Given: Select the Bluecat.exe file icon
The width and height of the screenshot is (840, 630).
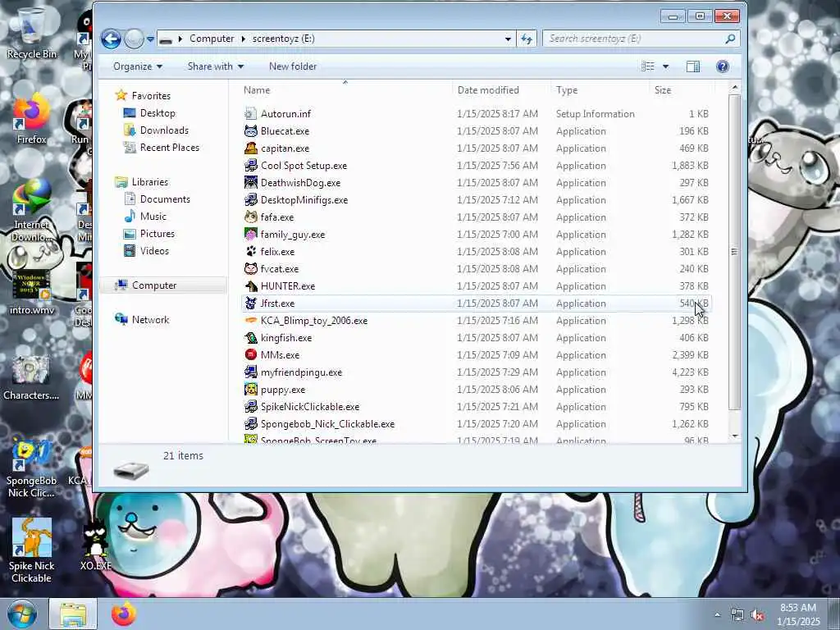Looking at the screenshot, I should click(251, 130).
